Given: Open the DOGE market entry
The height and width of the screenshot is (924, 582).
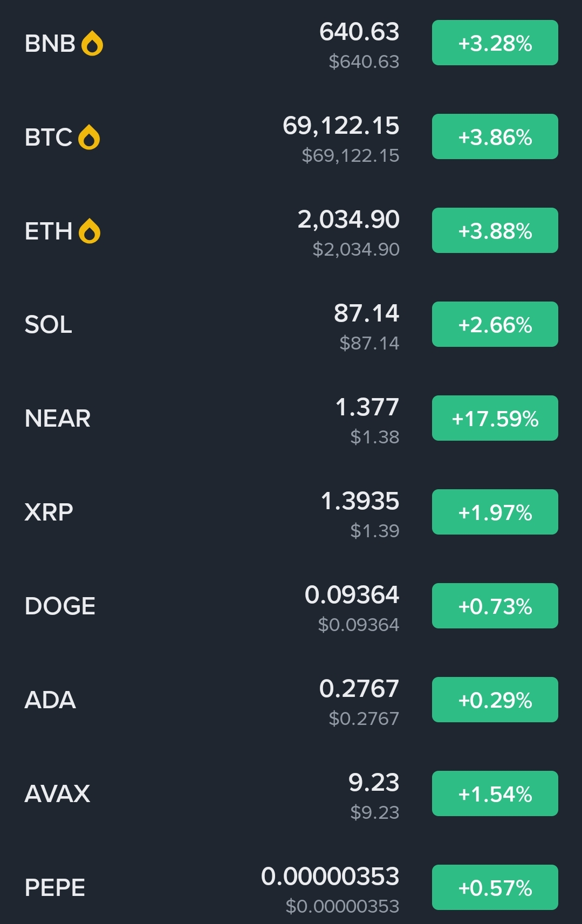Looking at the screenshot, I should coord(60,606).
